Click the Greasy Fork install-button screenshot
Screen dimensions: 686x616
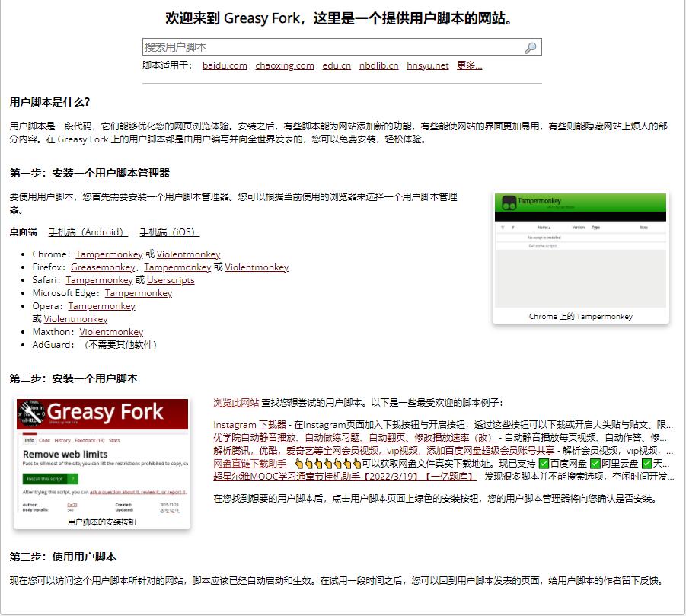(x=102, y=457)
